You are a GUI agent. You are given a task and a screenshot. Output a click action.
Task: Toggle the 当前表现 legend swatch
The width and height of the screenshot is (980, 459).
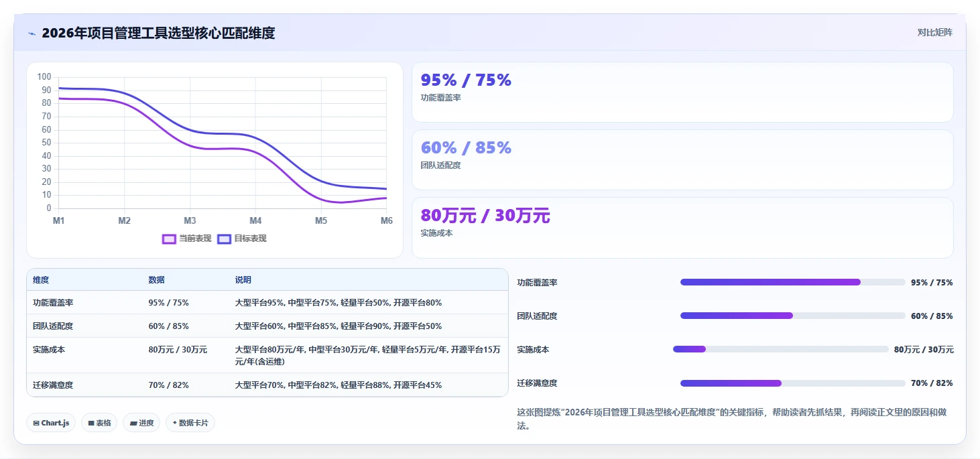(x=169, y=239)
